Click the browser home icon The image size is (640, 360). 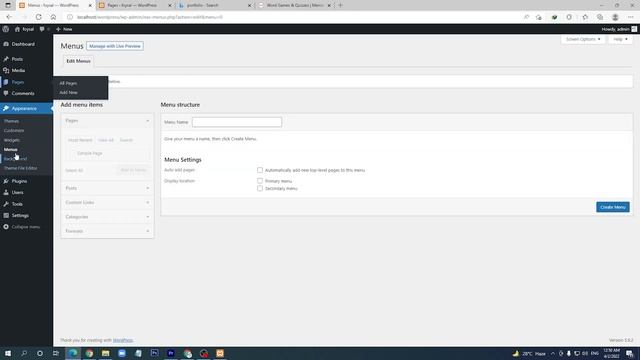53,17
